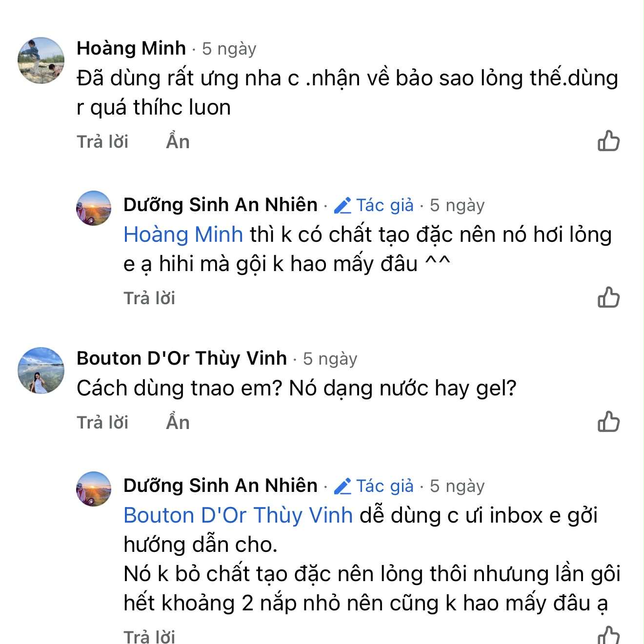Click the pencil author badge in first reply
Image resolution: width=644 pixels, height=644 pixels.
pyautogui.click(x=343, y=205)
